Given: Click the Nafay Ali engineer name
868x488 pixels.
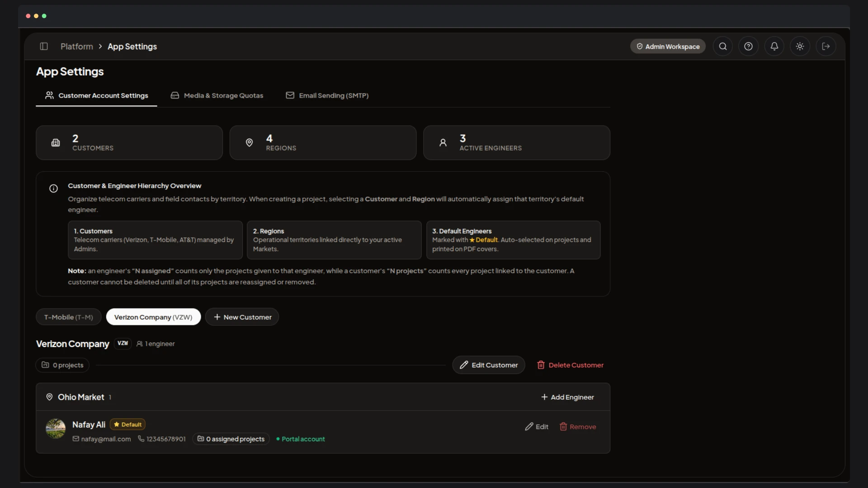Looking at the screenshot, I should tap(89, 425).
